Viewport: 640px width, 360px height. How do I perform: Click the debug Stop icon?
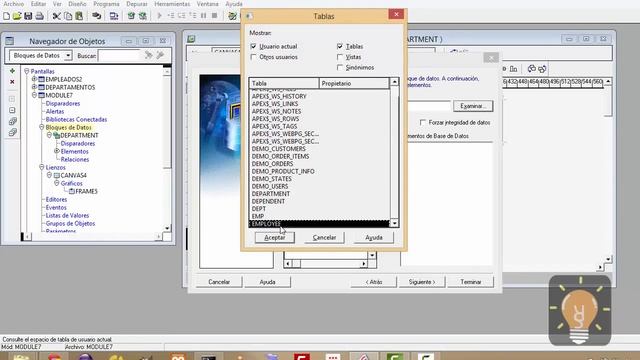[214, 16]
